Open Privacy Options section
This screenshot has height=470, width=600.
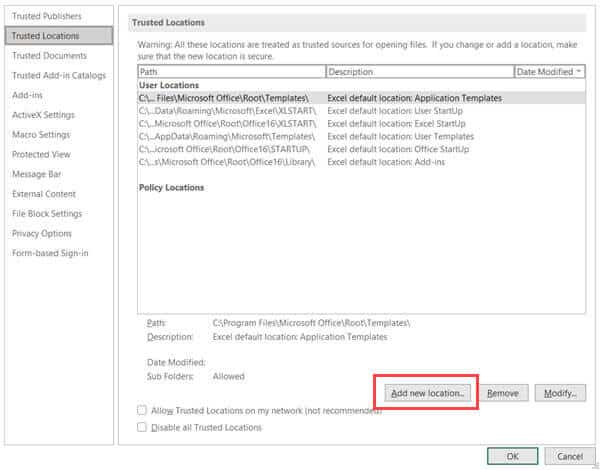(43, 233)
